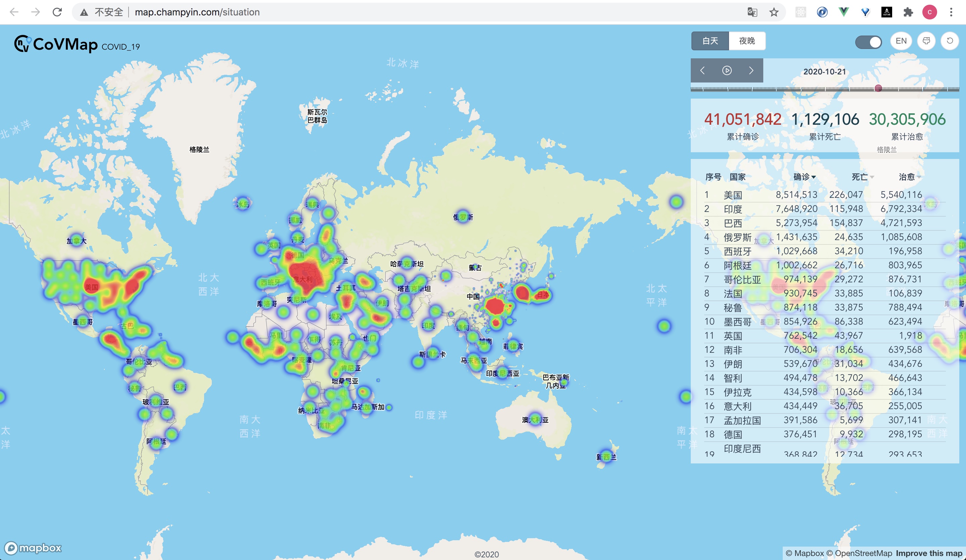
Task: Click the print map icon button
Action: pyautogui.click(x=926, y=41)
